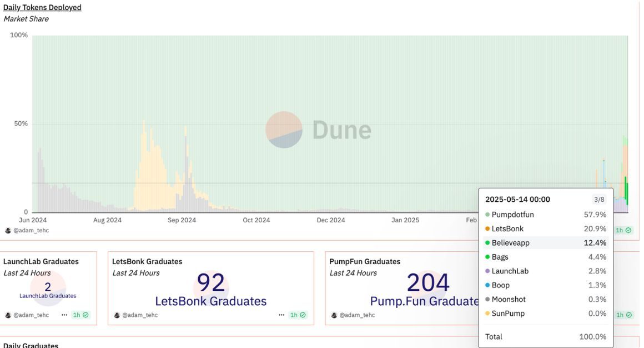Screen dimensions: 644x348
Task: Click the LaunchLab purple dot in the tooltip
Action: pos(487,271)
